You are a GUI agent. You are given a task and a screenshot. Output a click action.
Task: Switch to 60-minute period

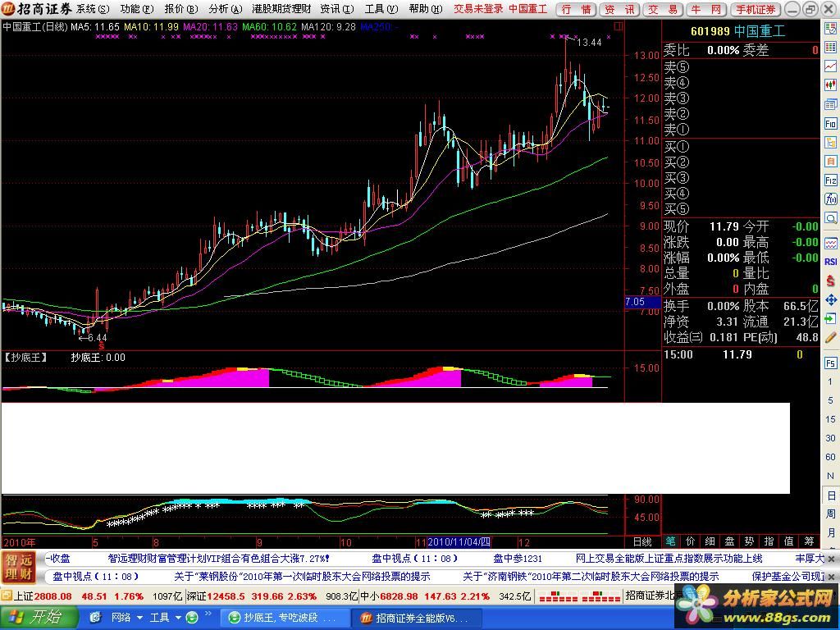coord(830,457)
